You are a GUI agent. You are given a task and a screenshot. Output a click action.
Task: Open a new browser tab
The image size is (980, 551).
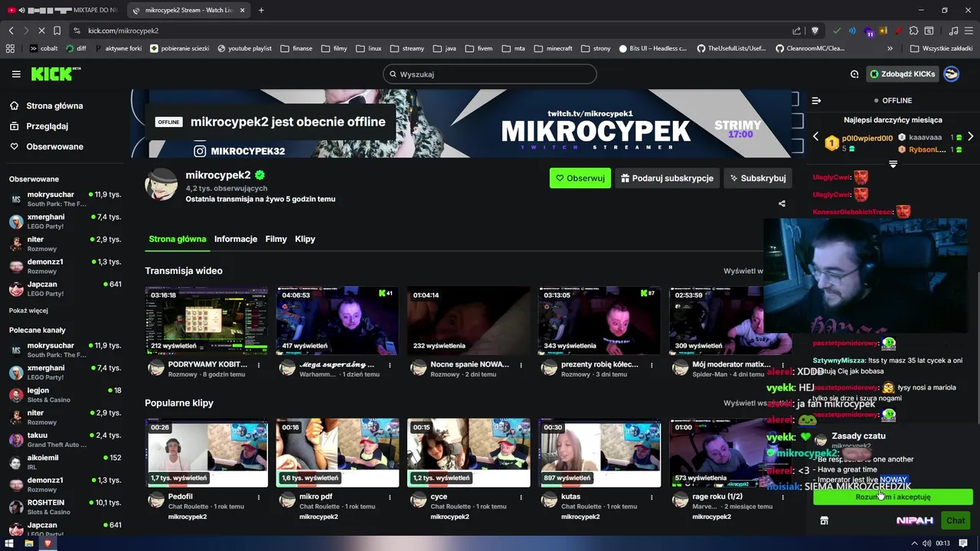click(x=261, y=10)
